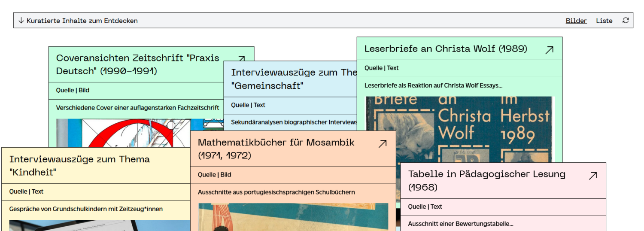
Task: Open Coveransichten Zeitschrift "Praxis Deutsch" heading
Action: coord(137,64)
